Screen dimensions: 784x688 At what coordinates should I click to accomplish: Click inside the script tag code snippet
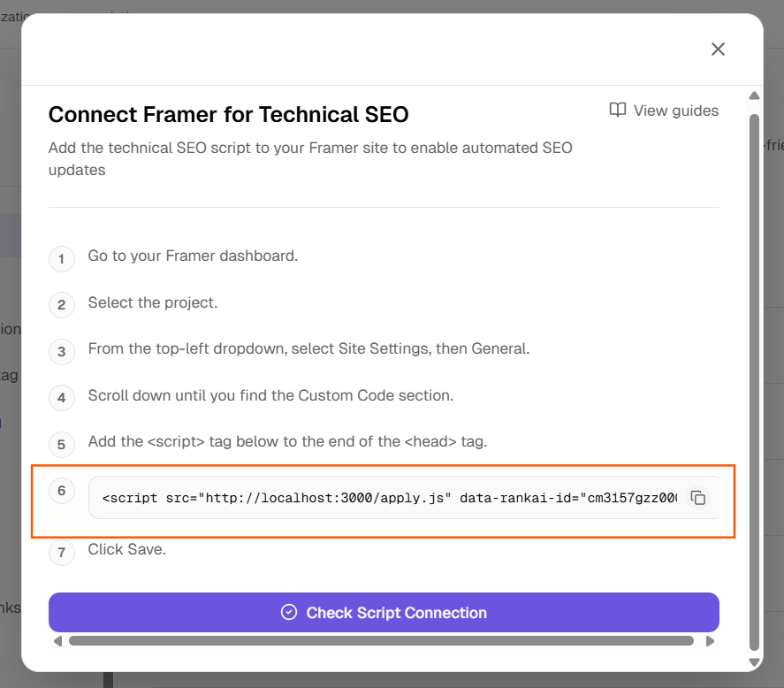click(389, 498)
